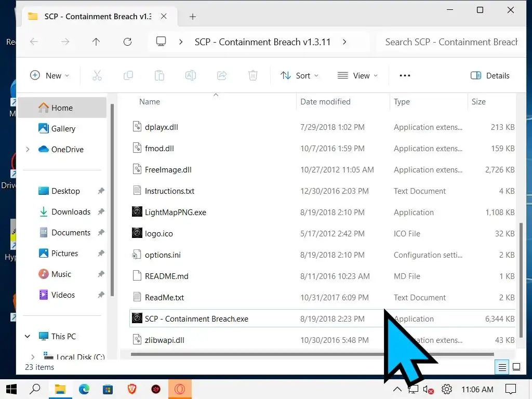Viewport: 532px width, 399px height.
Task: Sort by the Name column header
Action: 150,101
